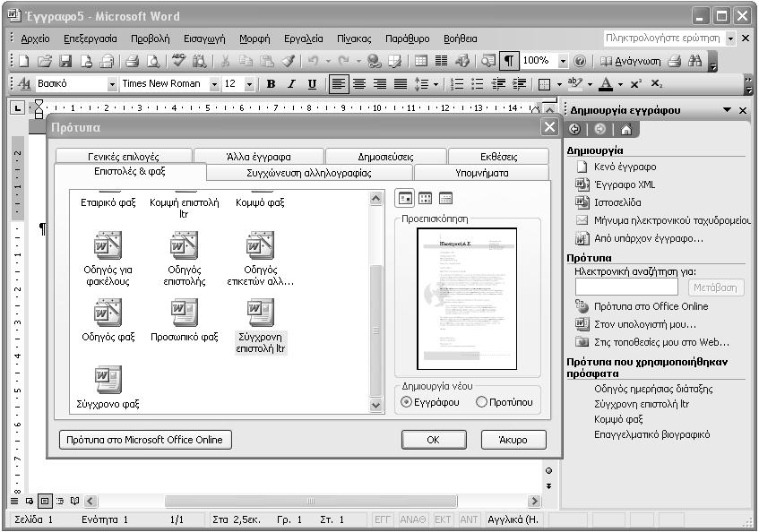Click the OK button in Πρότυπα dialog
Screen dimensions: 759x532
coord(434,440)
